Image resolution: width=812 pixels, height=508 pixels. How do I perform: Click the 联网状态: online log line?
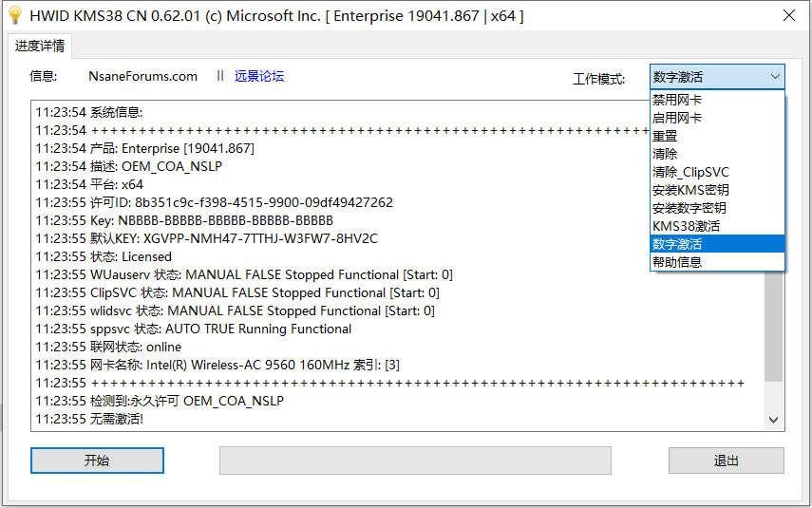(108, 347)
